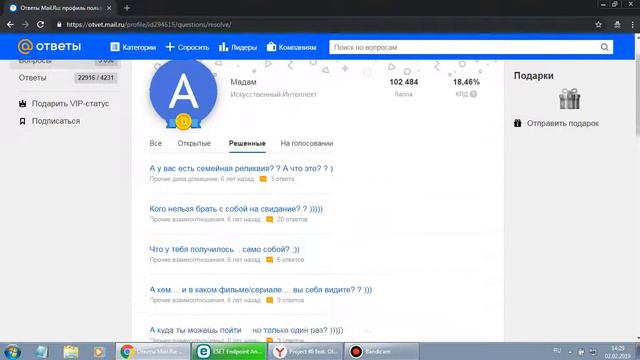Select the comment icon next to '3 ответа'

(x=263, y=179)
